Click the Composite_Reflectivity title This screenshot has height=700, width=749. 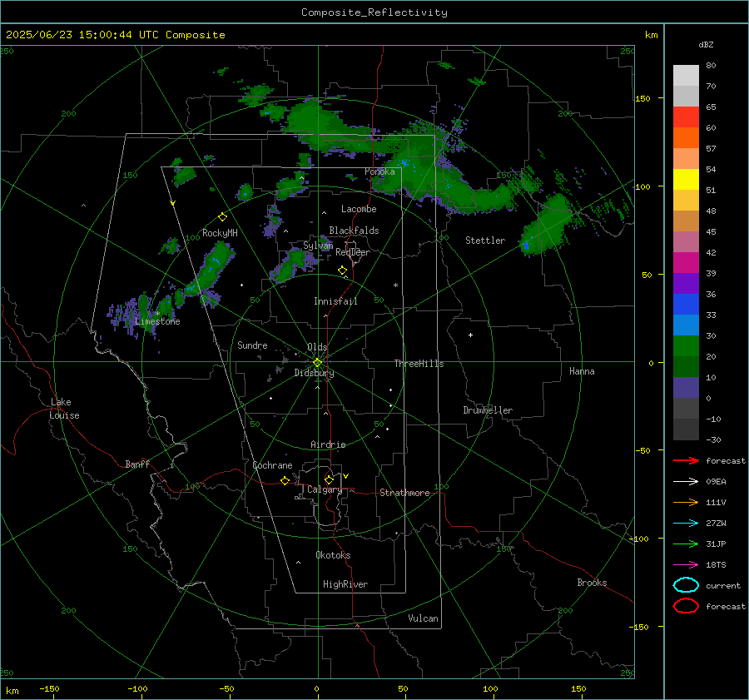coord(374,12)
